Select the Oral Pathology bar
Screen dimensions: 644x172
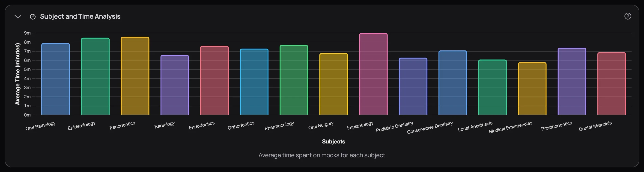(56, 80)
